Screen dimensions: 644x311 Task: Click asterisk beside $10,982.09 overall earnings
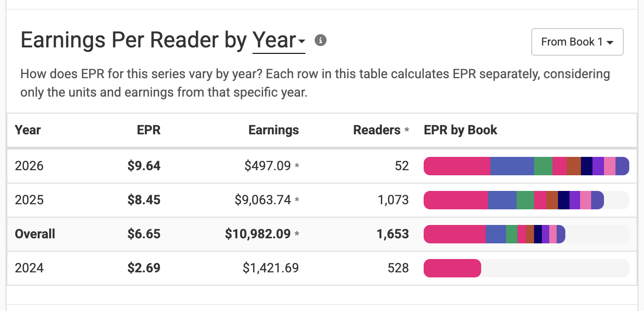pos(297,234)
